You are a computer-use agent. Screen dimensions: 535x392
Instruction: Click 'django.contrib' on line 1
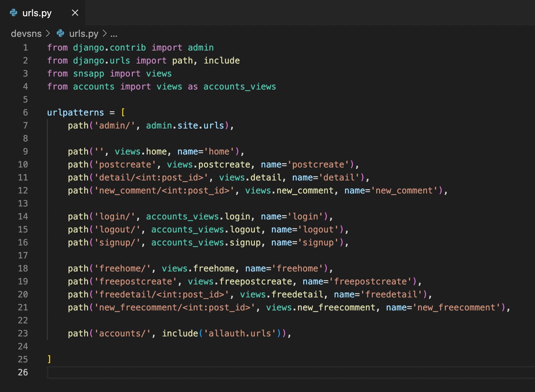click(109, 48)
